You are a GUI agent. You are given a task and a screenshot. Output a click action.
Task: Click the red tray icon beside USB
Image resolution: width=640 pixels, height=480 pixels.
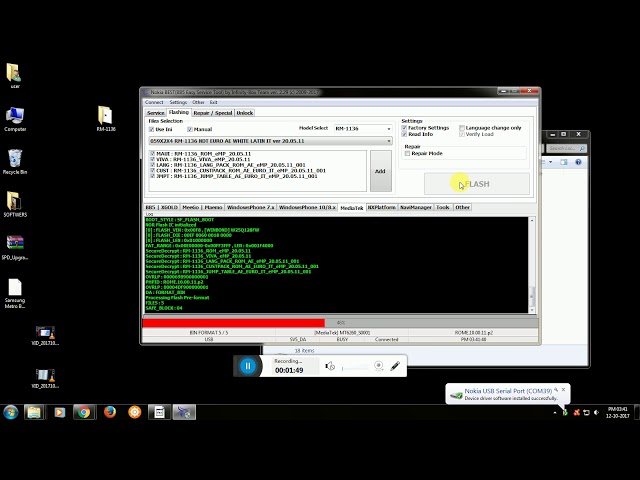pyautogui.click(x=576, y=413)
